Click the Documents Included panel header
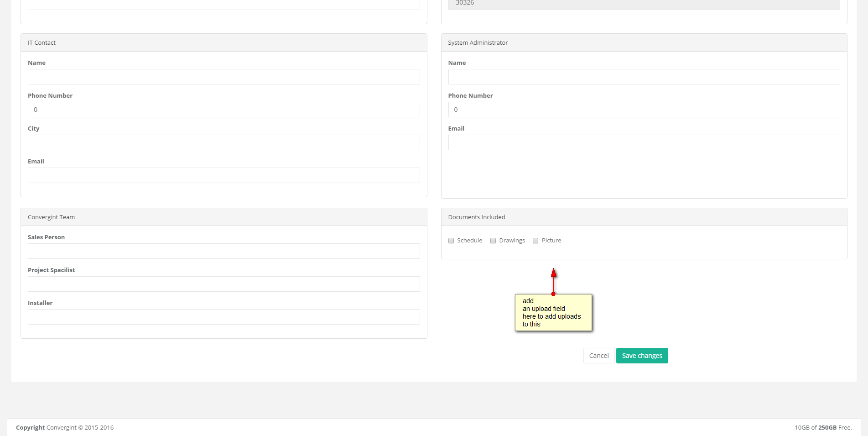 pos(644,217)
